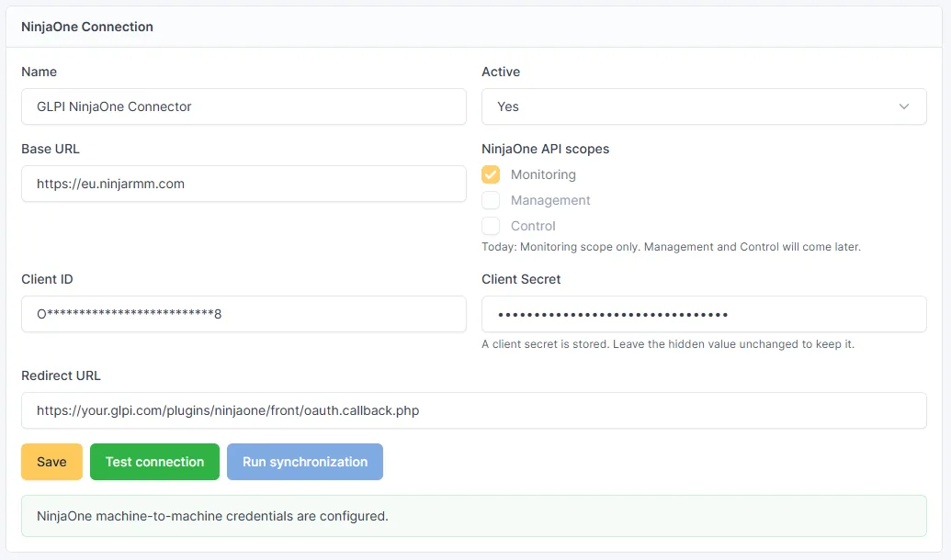Image resolution: width=951 pixels, height=560 pixels.
Task: Edit the Name field 'GLPI NinjaOne Connector'
Action: click(243, 106)
